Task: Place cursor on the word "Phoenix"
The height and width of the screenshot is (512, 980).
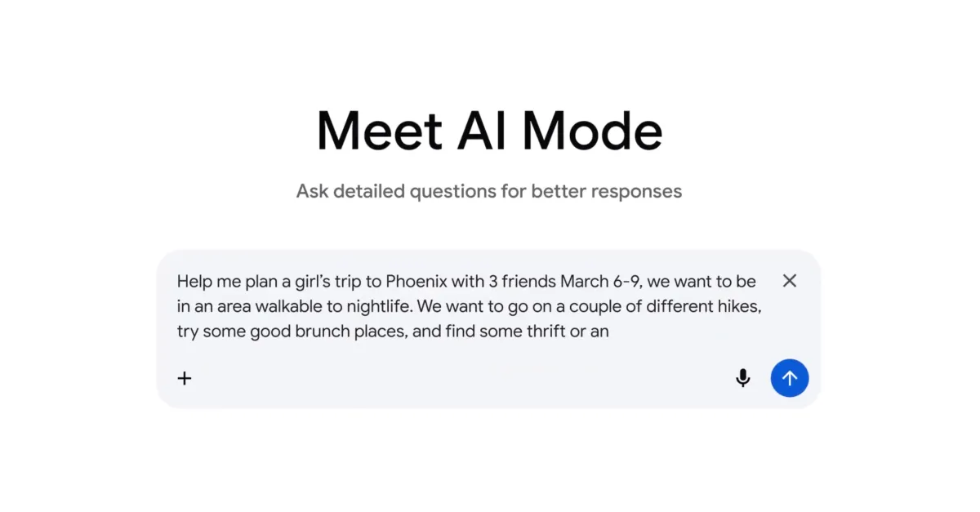Action: (416, 282)
